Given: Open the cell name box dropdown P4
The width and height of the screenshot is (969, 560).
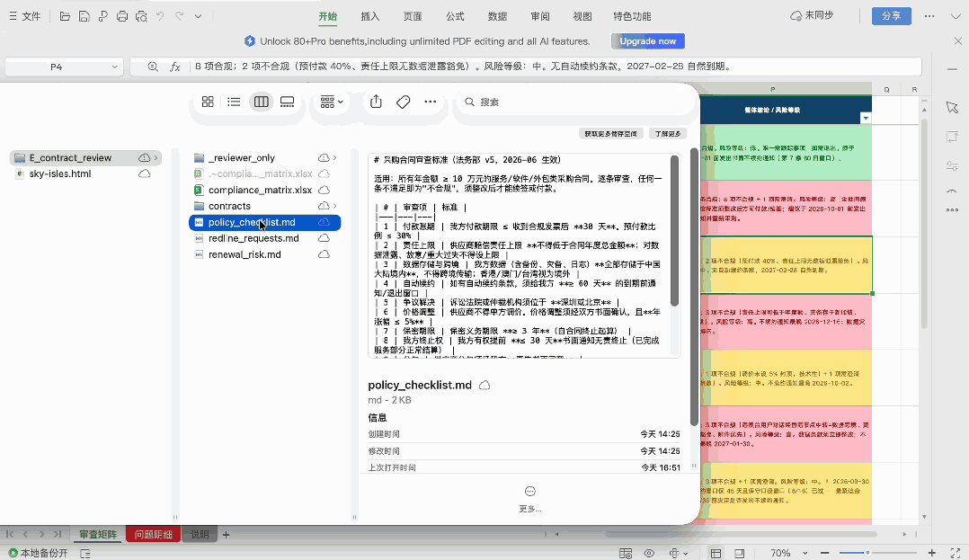Looking at the screenshot, I should [x=115, y=67].
